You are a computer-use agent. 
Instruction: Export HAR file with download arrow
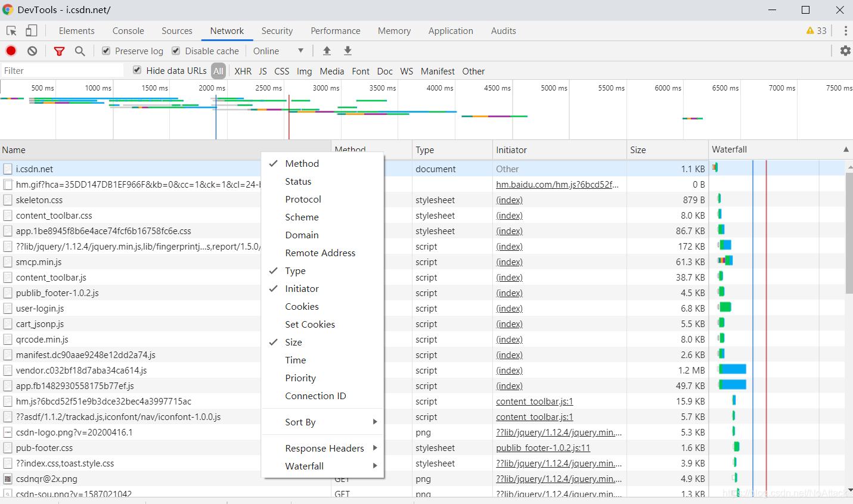(348, 51)
